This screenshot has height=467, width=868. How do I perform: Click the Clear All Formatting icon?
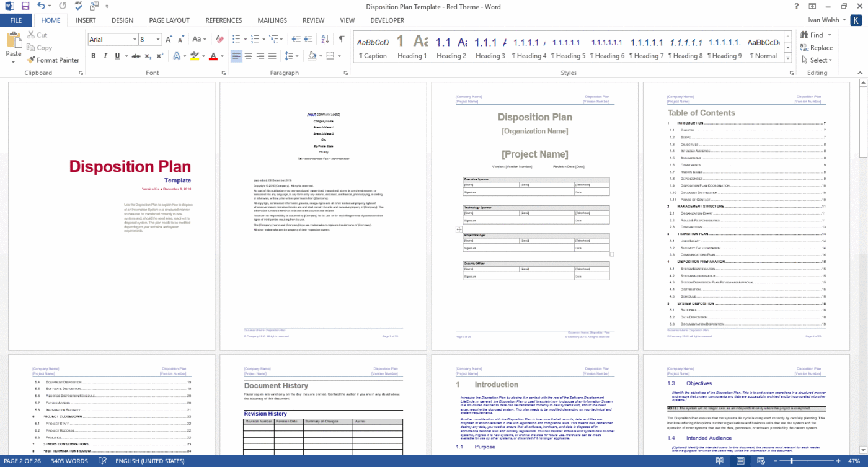tap(219, 38)
